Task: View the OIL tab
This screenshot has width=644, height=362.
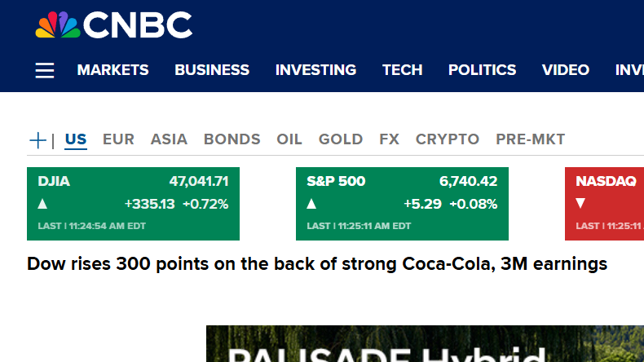Action: [x=289, y=139]
